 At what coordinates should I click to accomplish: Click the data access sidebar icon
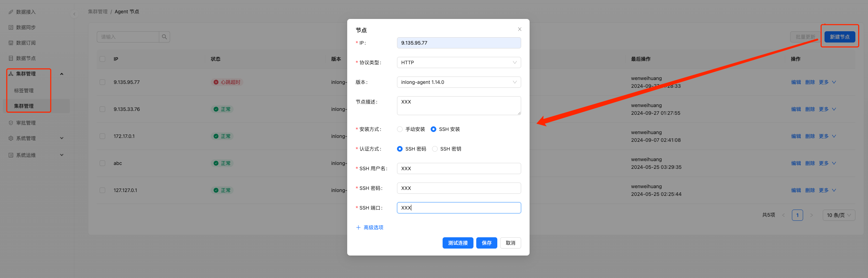point(11,12)
